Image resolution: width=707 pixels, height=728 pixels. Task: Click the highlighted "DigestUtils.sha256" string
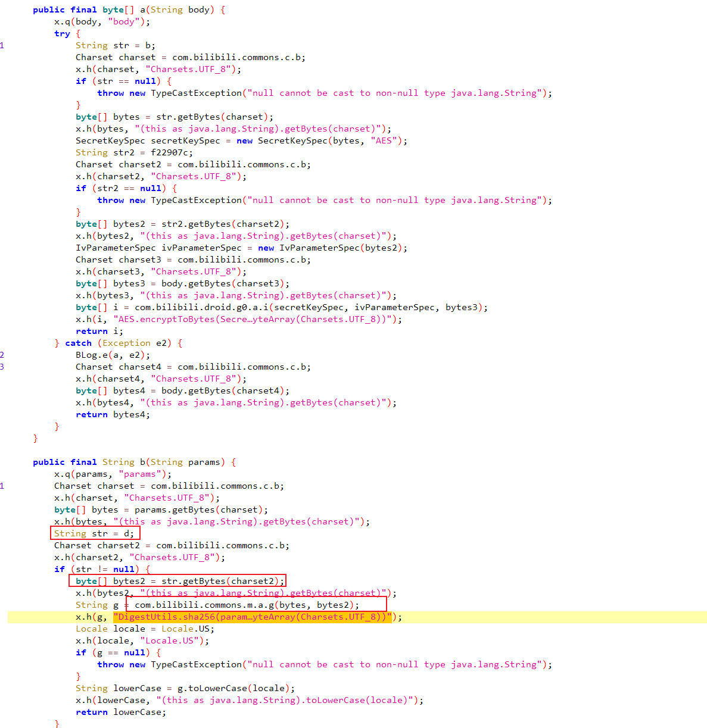coord(252,617)
